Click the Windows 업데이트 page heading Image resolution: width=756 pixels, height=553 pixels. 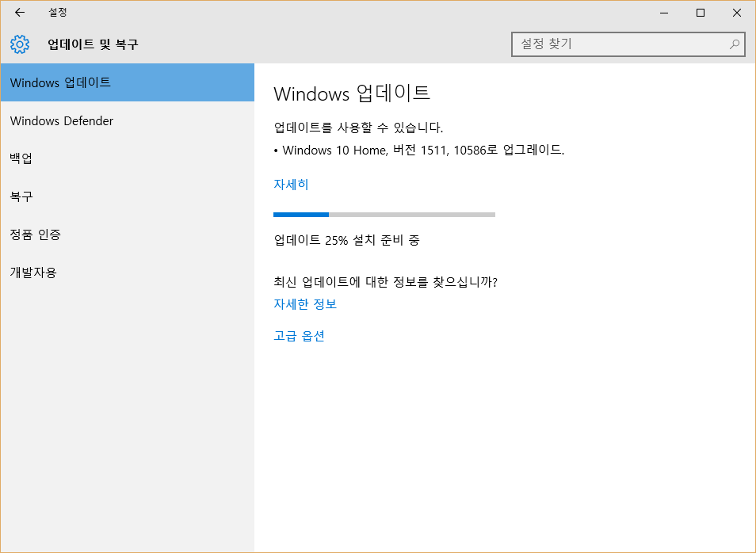click(352, 93)
